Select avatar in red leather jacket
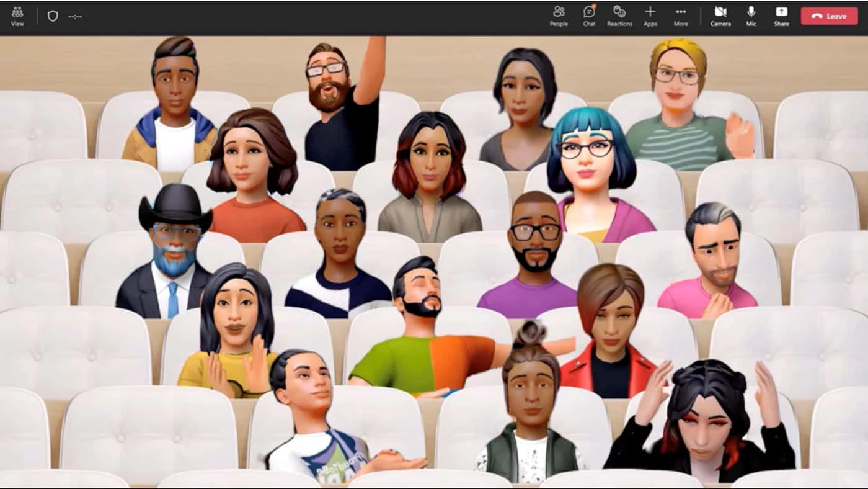 (611, 330)
